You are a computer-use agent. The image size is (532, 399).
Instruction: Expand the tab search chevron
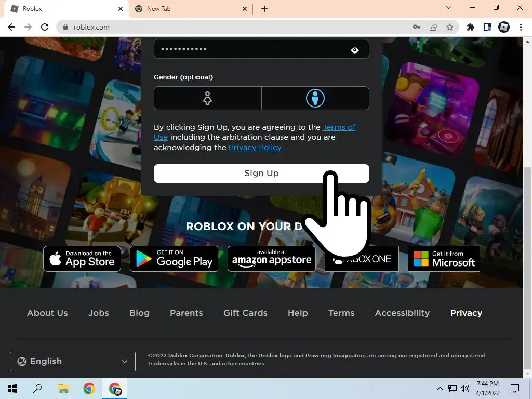(x=448, y=7)
